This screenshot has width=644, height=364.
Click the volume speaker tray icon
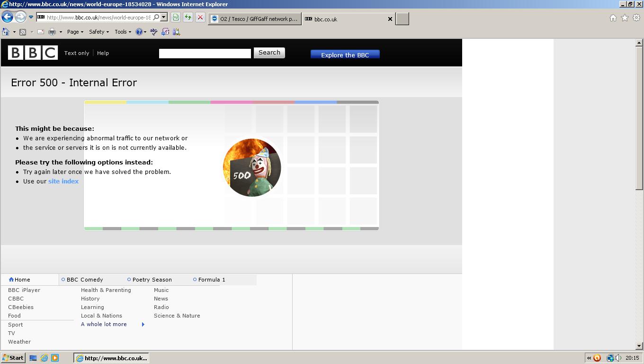point(618,358)
